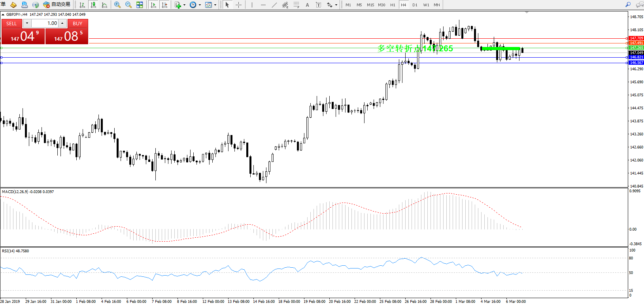Select the M15 timeframe
The height and width of the screenshot is (306, 644).
coord(370,5)
